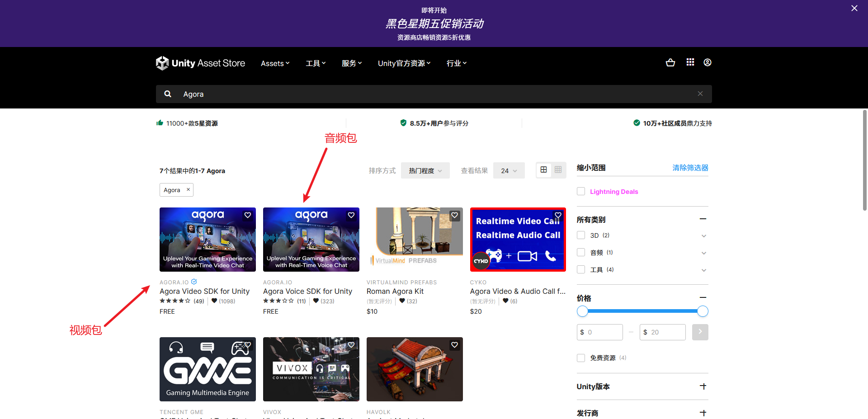
Task: Click the Unity Asset Store logo
Action: coord(200,63)
